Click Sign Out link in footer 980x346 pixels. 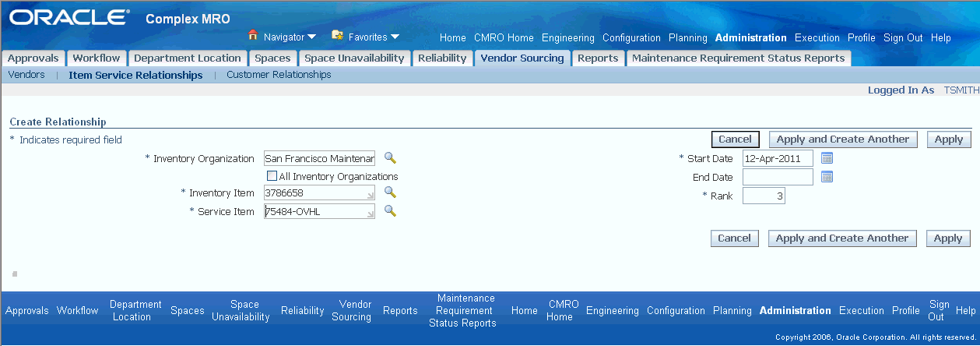(940, 310)
